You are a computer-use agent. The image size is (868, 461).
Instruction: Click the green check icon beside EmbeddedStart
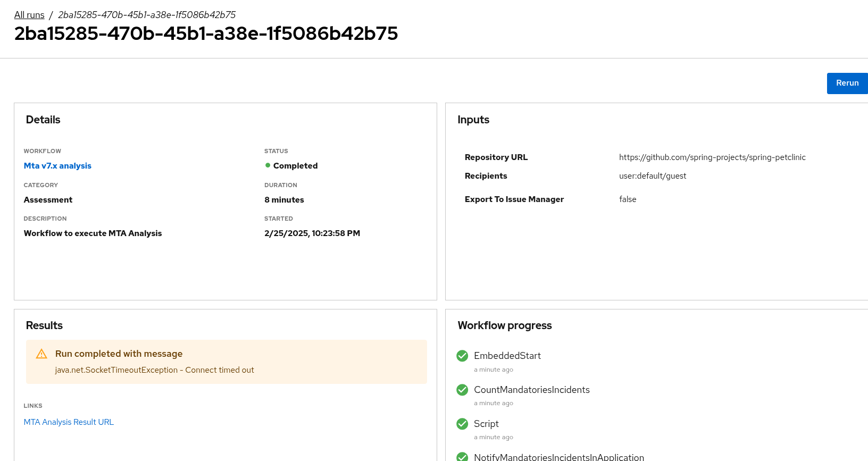pyautogui.click(x=462, y=356)
